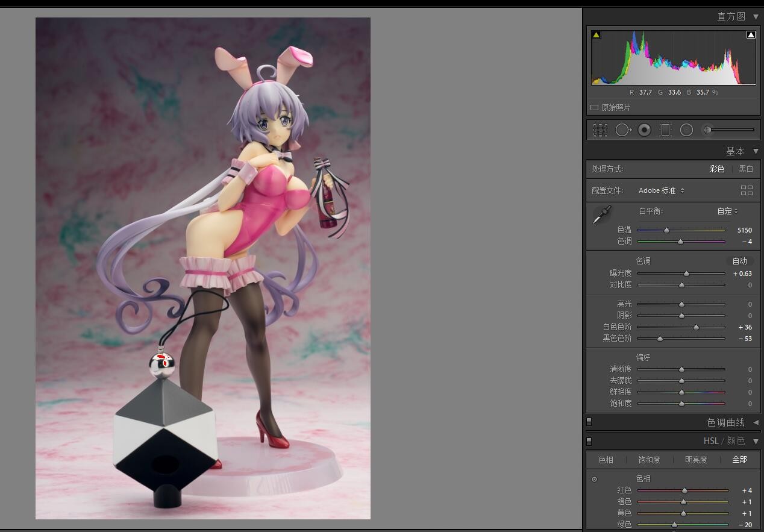Switch to the 饱和度 tab in HSL
The height and width of the screenshot is (532, 764).
pos(649,460)
